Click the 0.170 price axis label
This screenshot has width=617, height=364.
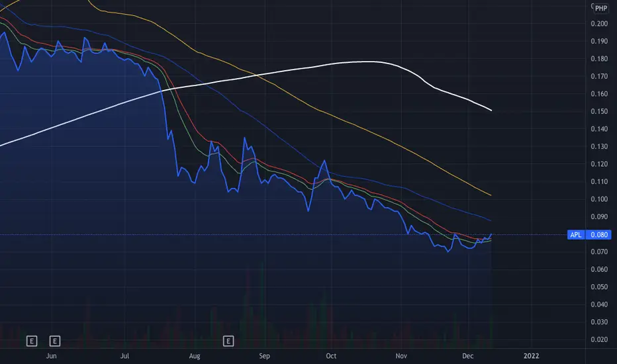point(599,76)
